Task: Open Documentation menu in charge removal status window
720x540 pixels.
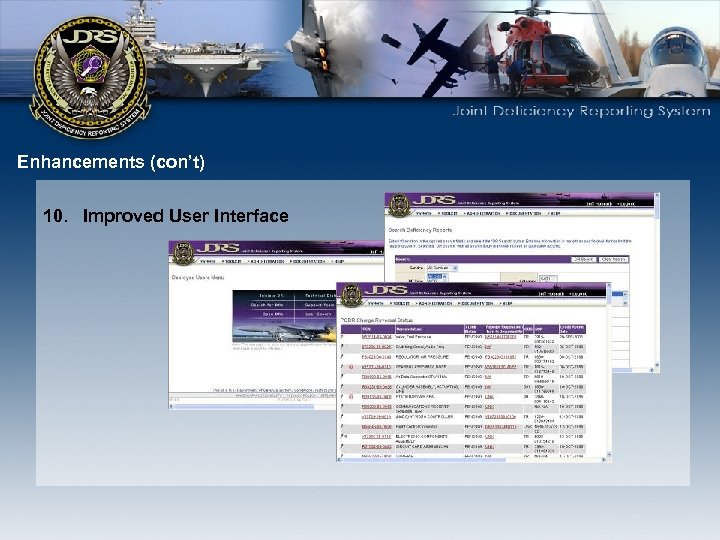Action: 475,304
